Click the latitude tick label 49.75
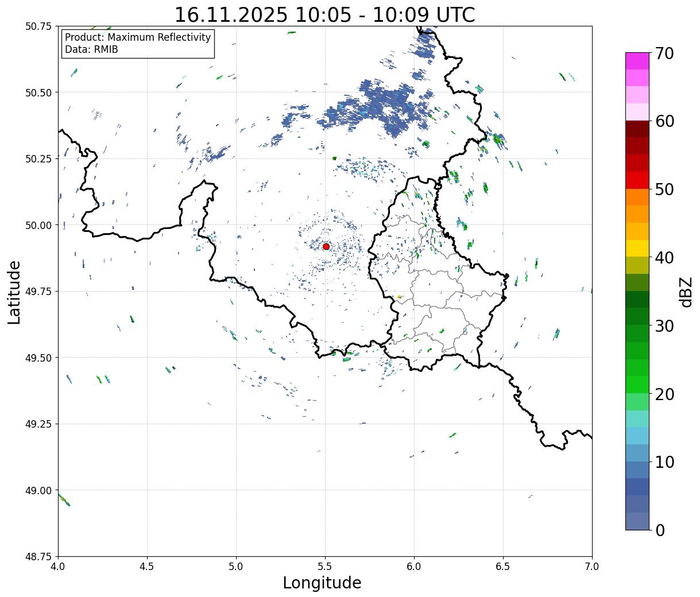 [38, 292]
